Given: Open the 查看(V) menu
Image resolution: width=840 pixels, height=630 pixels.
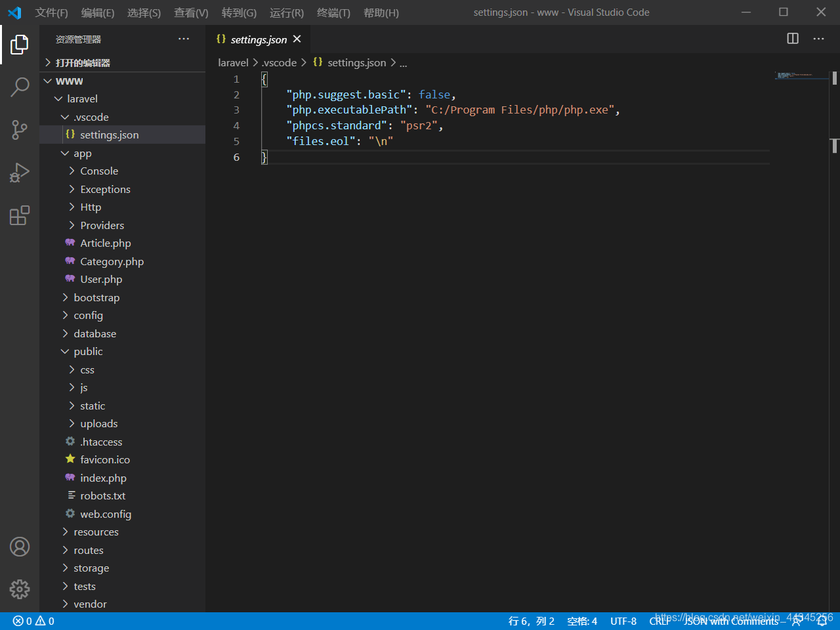Looking at the screenshot, I should pos(191,12).
